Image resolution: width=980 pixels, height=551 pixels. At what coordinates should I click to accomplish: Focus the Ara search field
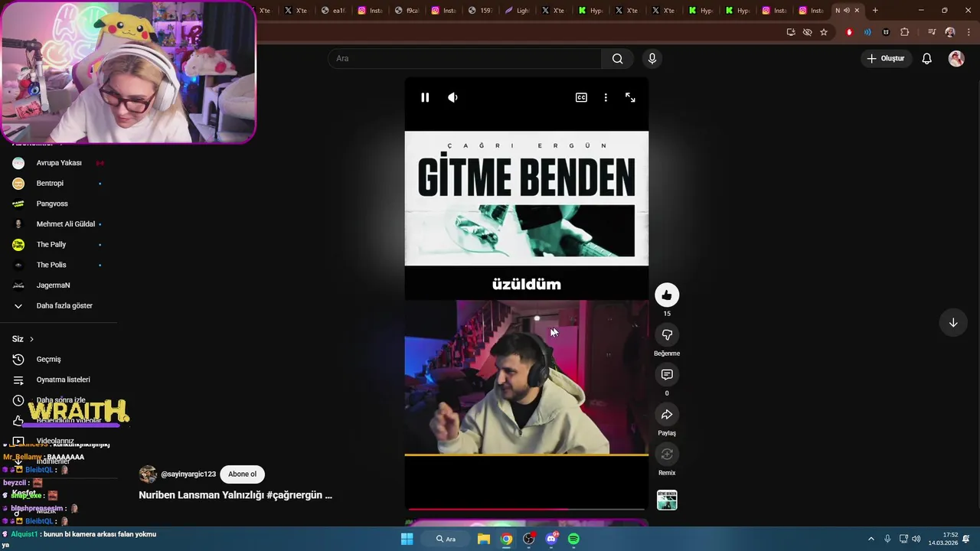click(465, 58)
